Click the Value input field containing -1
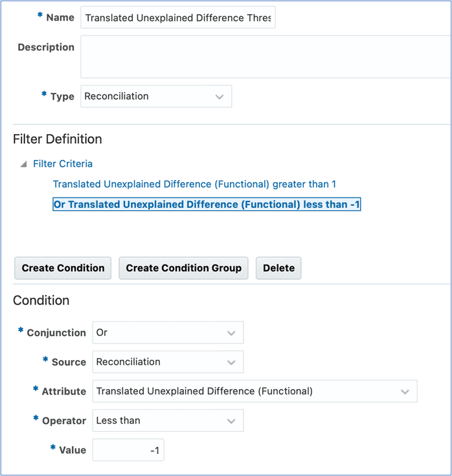Image resolution: width=452 pixels, height=476 pixels. [128, 450]
